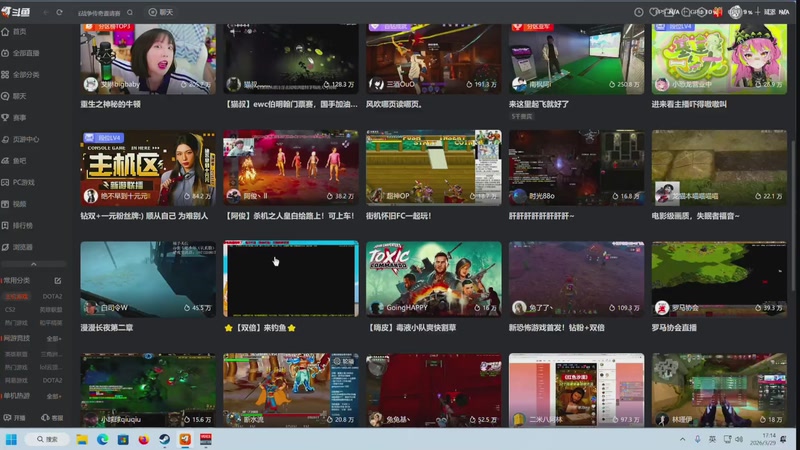The height and width of the screenshot is (450, 800).
Task: Open Windows Start menu
Action: point(11,439)
